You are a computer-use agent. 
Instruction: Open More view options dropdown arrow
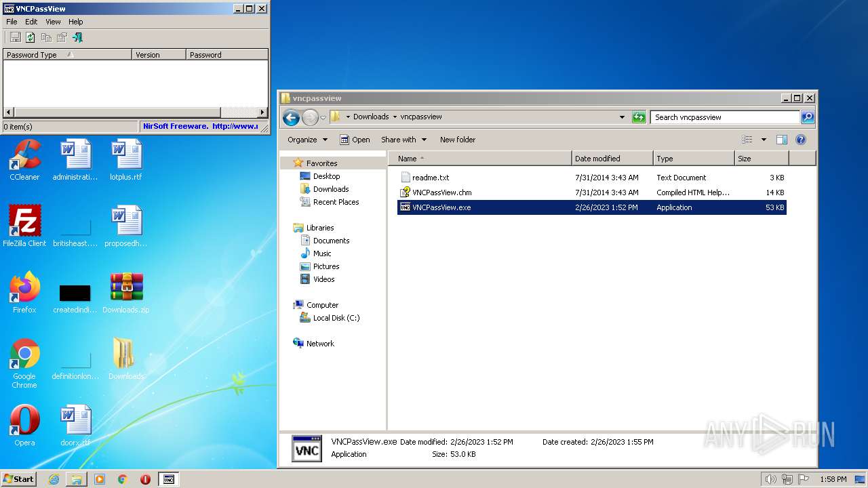click(764, 140)
